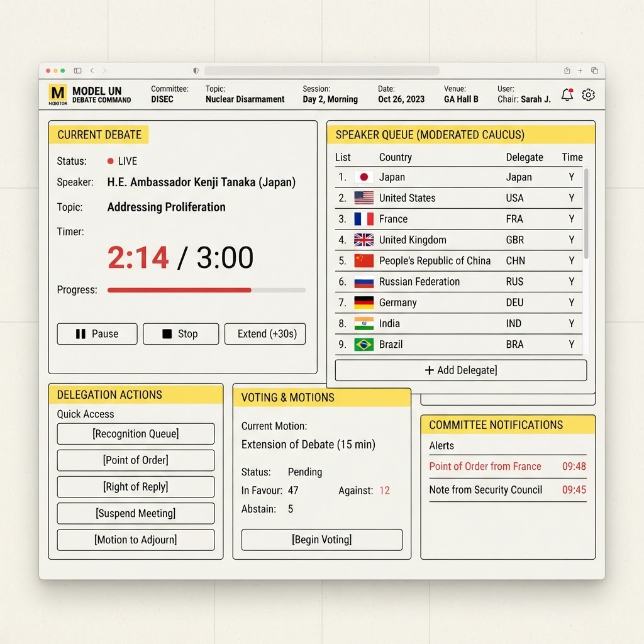644x644 pixels.
Task: Click the 09:45 alert timestamp
Action: pyautogui.click(x=574, y=490)
